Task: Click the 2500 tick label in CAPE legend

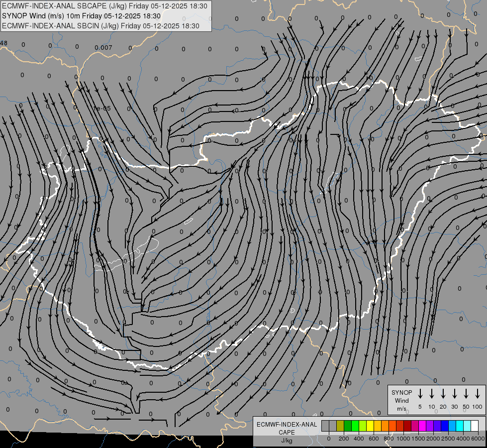Action: [x=448, y=439]
